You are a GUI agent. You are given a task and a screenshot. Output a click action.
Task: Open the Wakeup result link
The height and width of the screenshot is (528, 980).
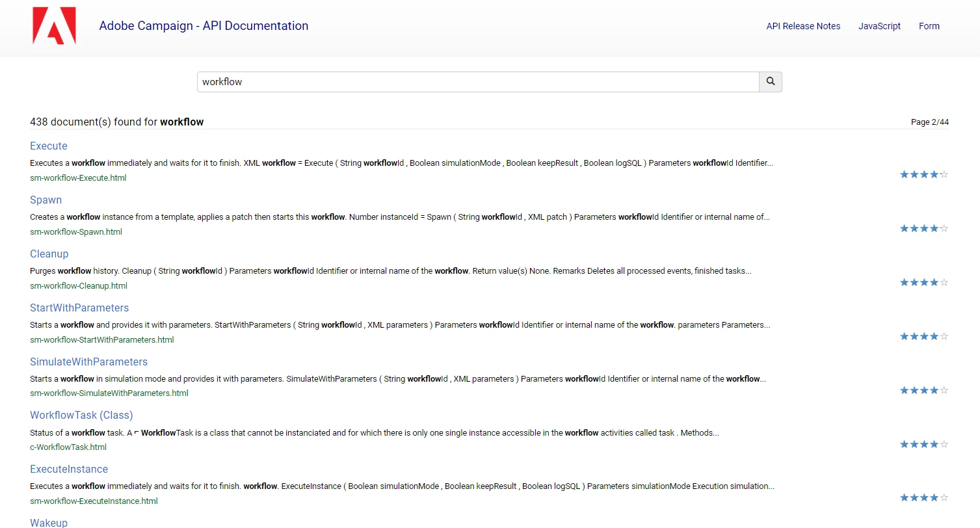click(x=49, y=522)
